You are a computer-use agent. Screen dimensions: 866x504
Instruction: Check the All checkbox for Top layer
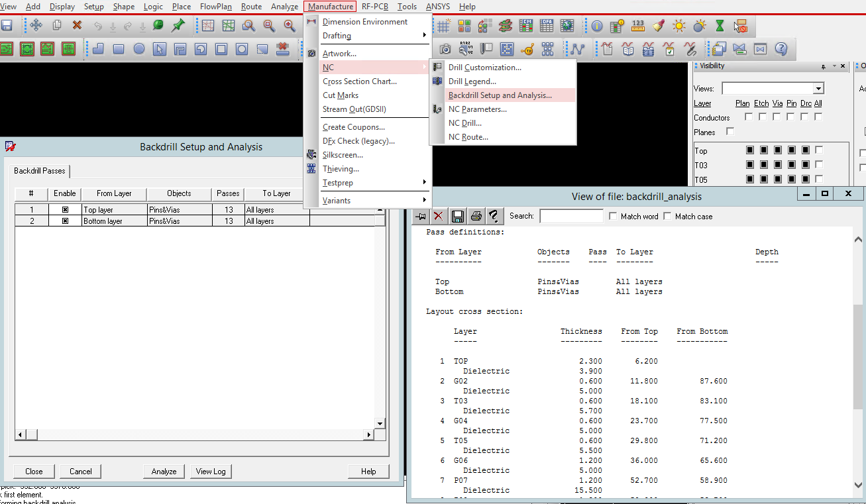[819, 150]
